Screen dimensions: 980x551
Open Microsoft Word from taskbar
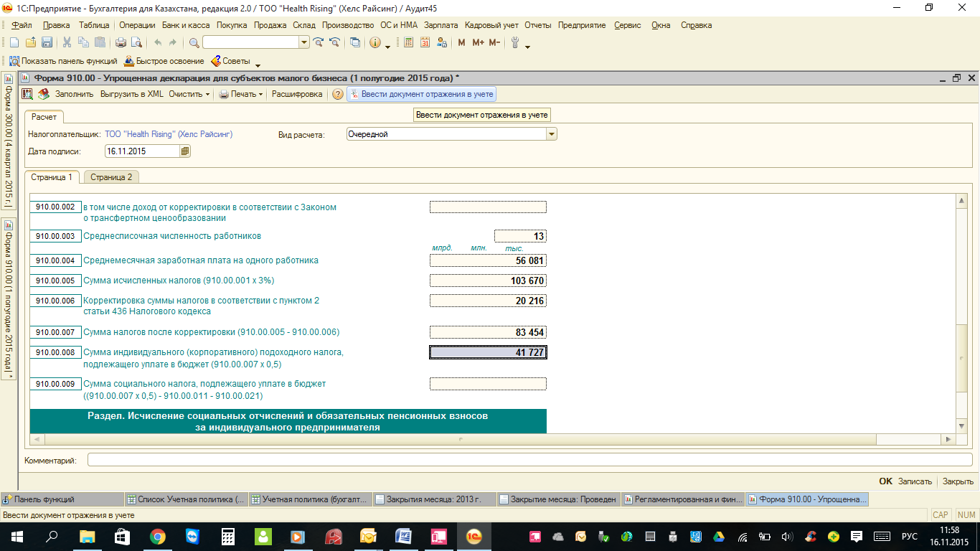(404, 536)
